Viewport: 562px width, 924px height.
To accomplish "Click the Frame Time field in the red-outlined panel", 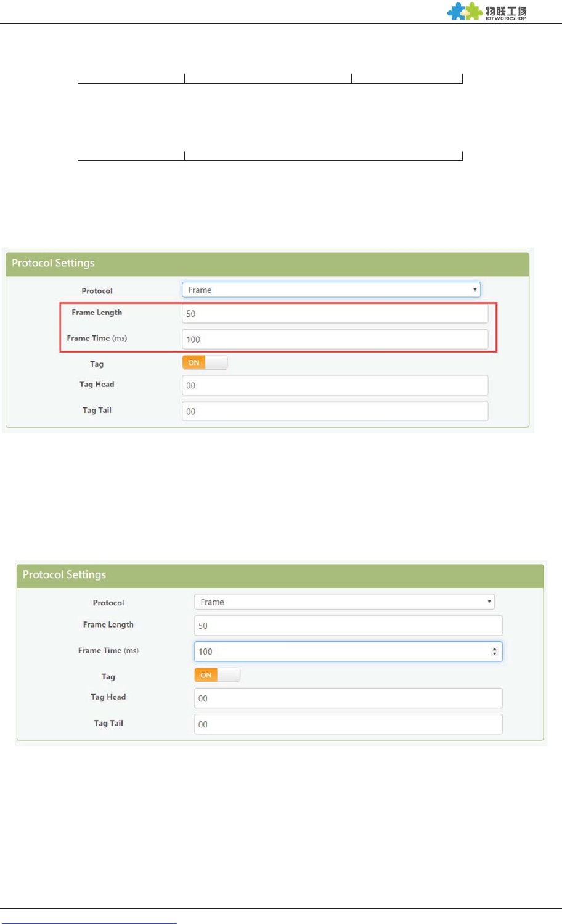I will [335, 339].
